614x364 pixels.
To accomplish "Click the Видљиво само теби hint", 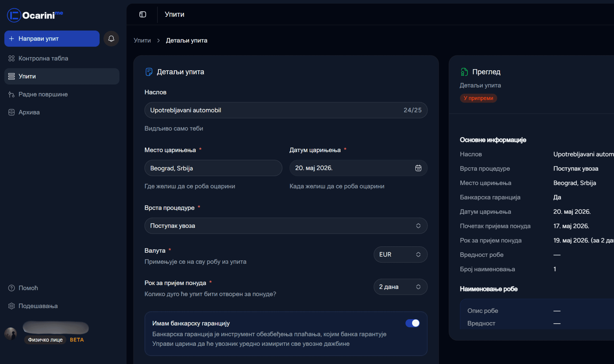I will (174, 128).
